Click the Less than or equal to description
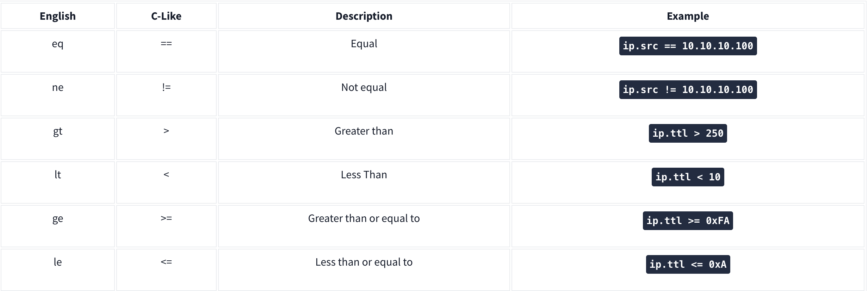Viewport: 868px width, 291px height. (364, 262)
